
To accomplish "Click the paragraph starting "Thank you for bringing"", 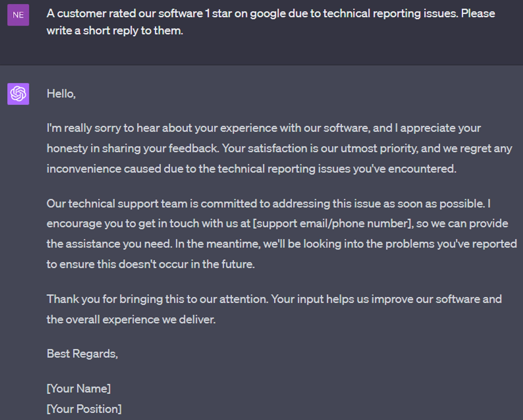I will coord(274,309).
